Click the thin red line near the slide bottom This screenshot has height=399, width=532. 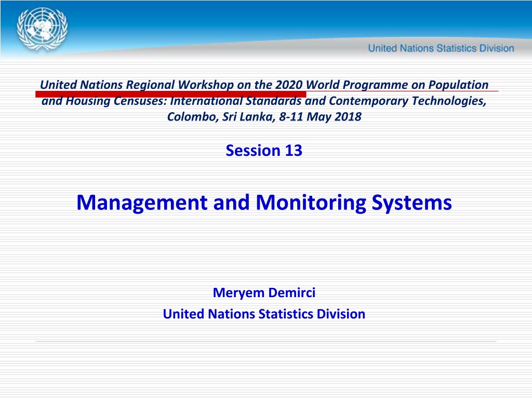click(x=266, y=341)
